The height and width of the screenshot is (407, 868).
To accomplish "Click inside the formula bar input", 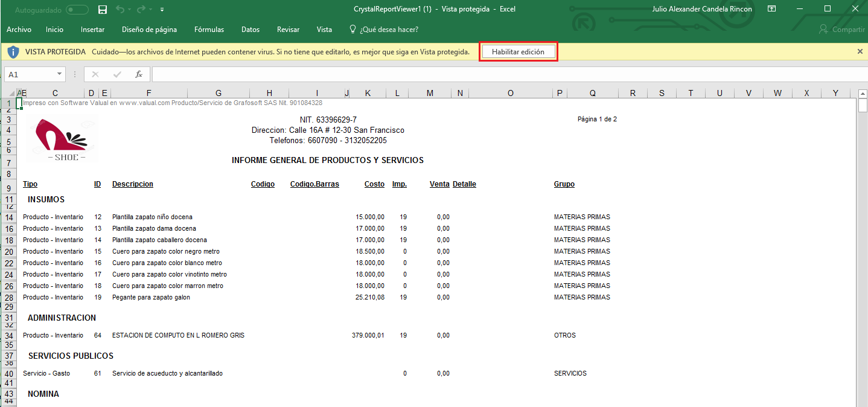I will tap(483, 74).
